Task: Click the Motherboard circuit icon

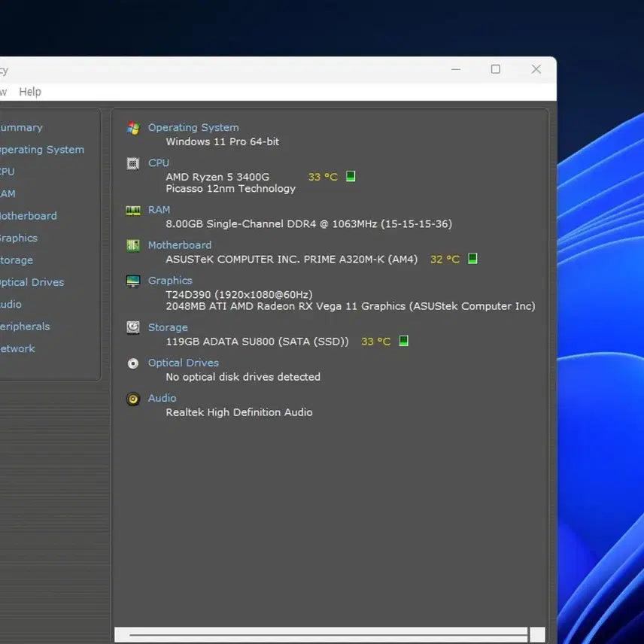Action: point(132,245)
